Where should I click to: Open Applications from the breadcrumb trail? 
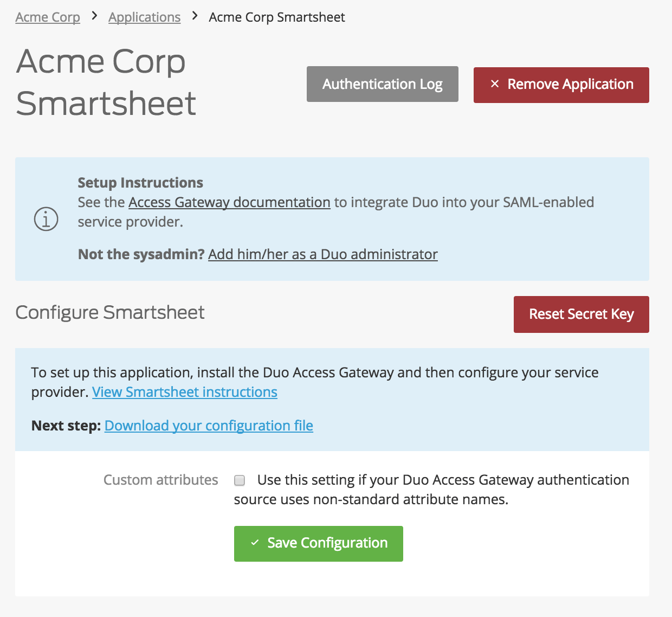tap(144, 17)
